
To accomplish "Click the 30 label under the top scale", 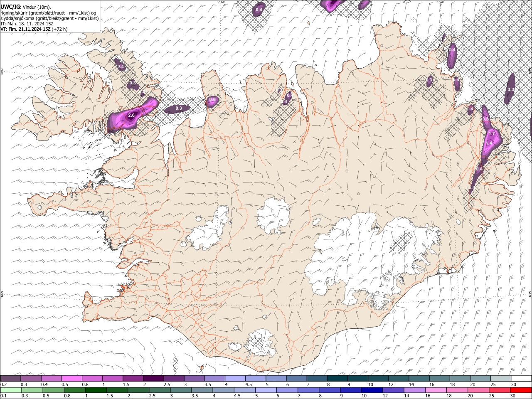I will (513, 384).
